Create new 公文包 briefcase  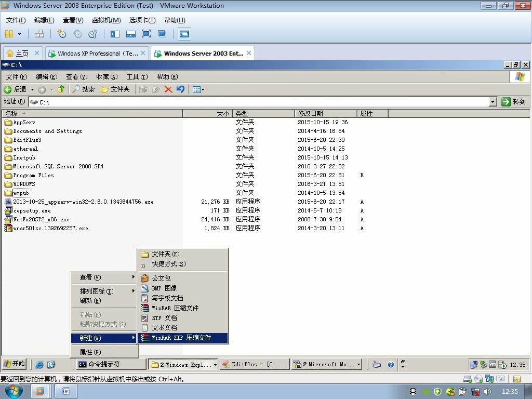(182, 278)
